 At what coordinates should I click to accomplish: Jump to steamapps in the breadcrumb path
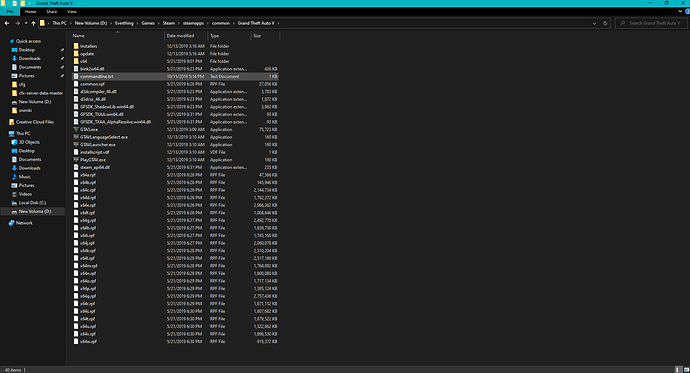(x=193, y=23)
